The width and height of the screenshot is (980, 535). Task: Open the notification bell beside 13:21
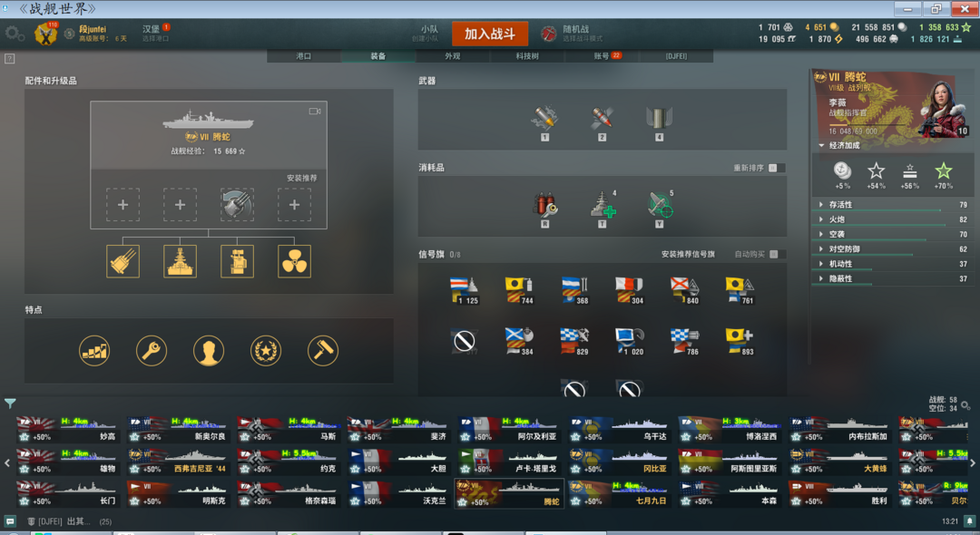point(969,521)
